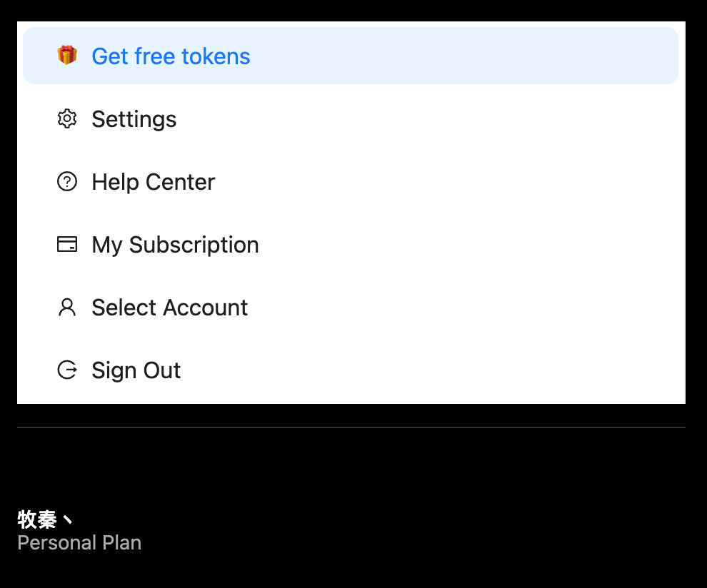Click the word "tokens" in the highlighted entry
Viewport: 707px width, 588px height.
click(215, 56)
